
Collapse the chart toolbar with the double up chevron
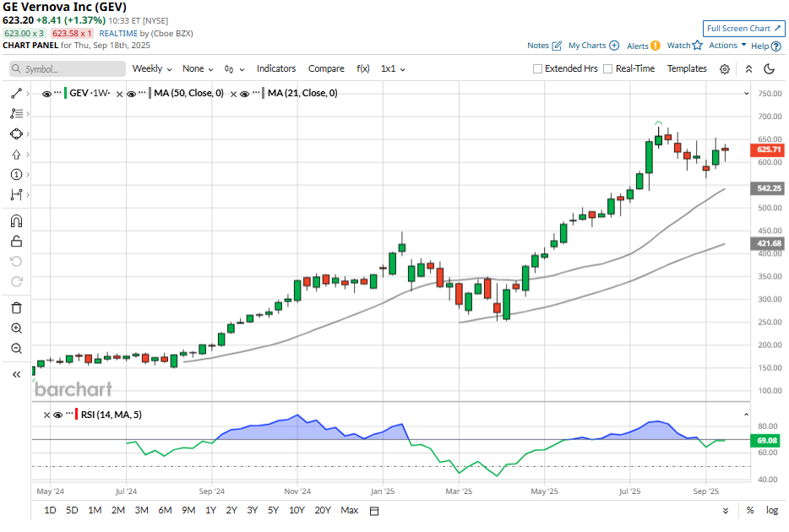tap(748, 69)
